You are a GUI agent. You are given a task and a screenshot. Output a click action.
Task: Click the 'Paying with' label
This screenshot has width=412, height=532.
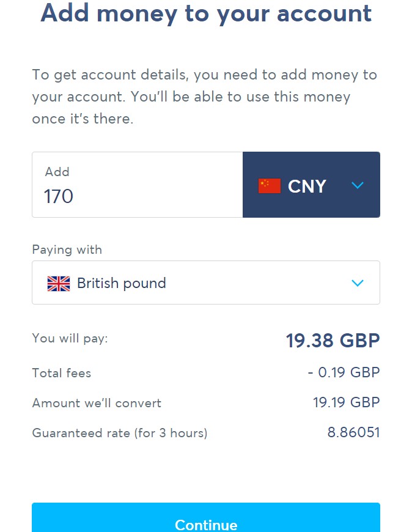point(67,249)
